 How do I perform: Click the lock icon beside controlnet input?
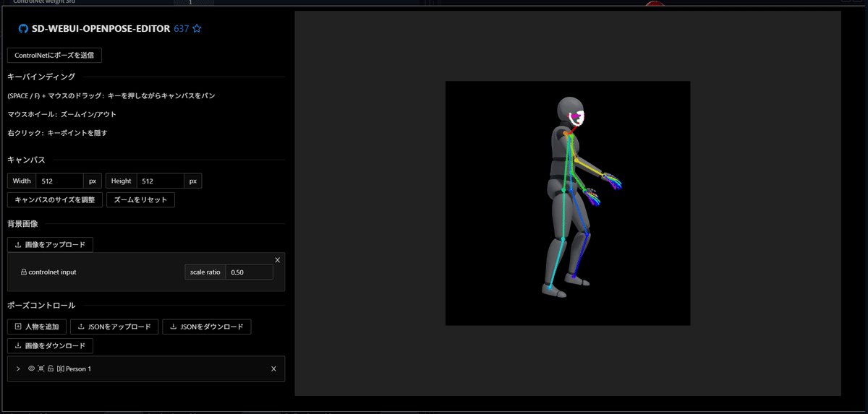point(24,272)
